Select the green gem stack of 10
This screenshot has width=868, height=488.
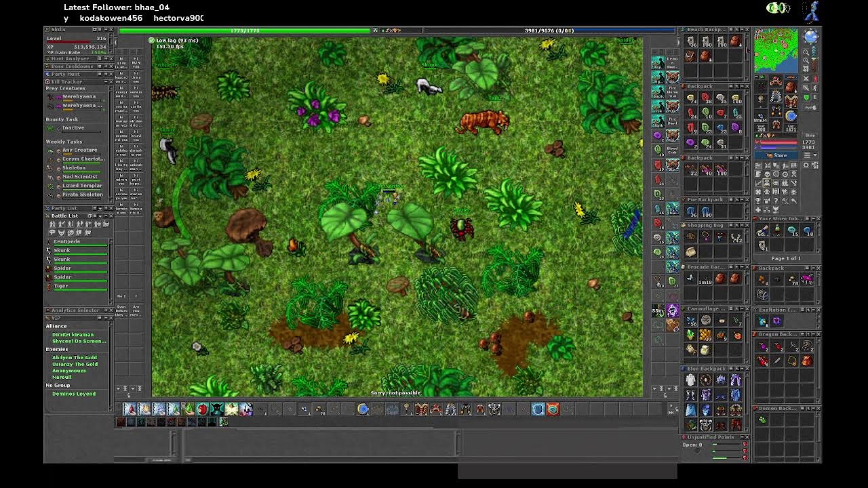[x=706, y=112]
